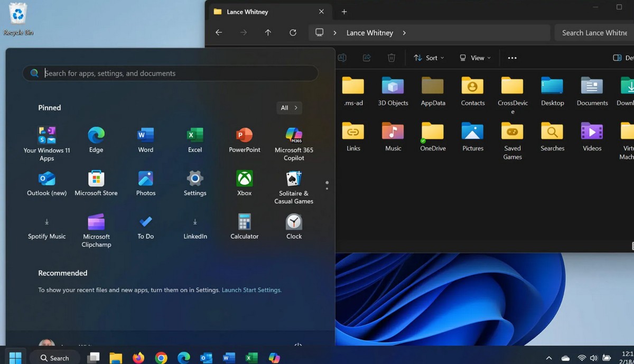The width and height of the screenshot is (634, 364).
Task: Open the Photos app
Action: point(145,183)
